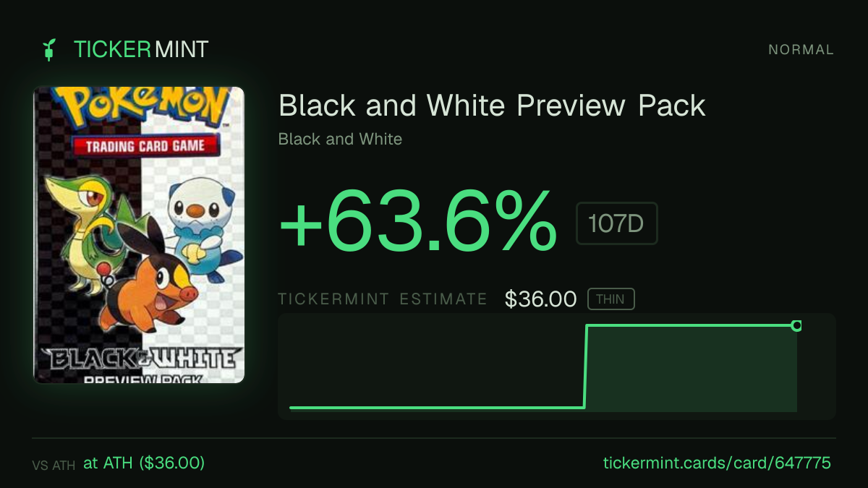
Task: Open the Black and White Preview Pack image
Action: click(x=139, y=235)
